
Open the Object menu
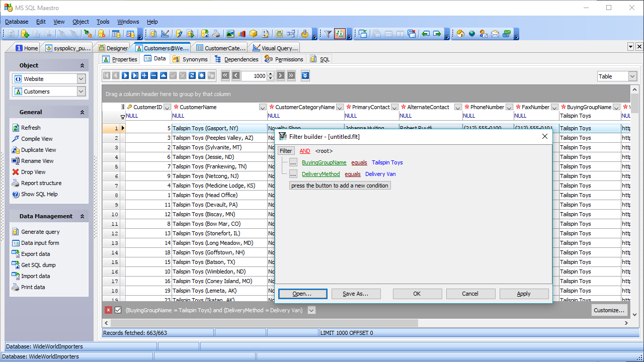(80, 22)
